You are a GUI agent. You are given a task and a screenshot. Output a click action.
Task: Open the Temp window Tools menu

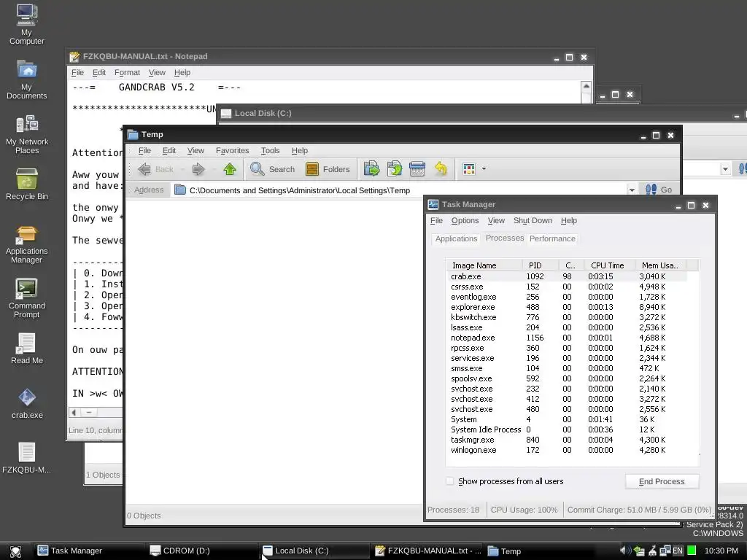(x=270, y=150)
